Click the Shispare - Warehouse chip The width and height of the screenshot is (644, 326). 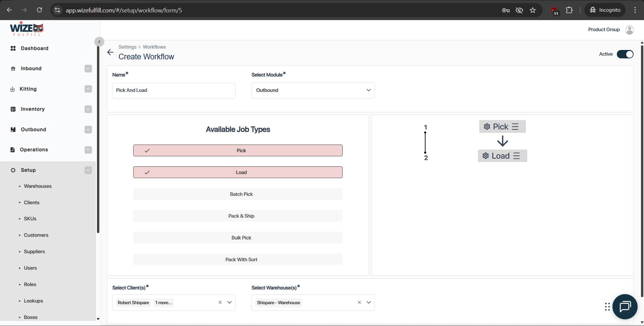click(x=279, y=303)
